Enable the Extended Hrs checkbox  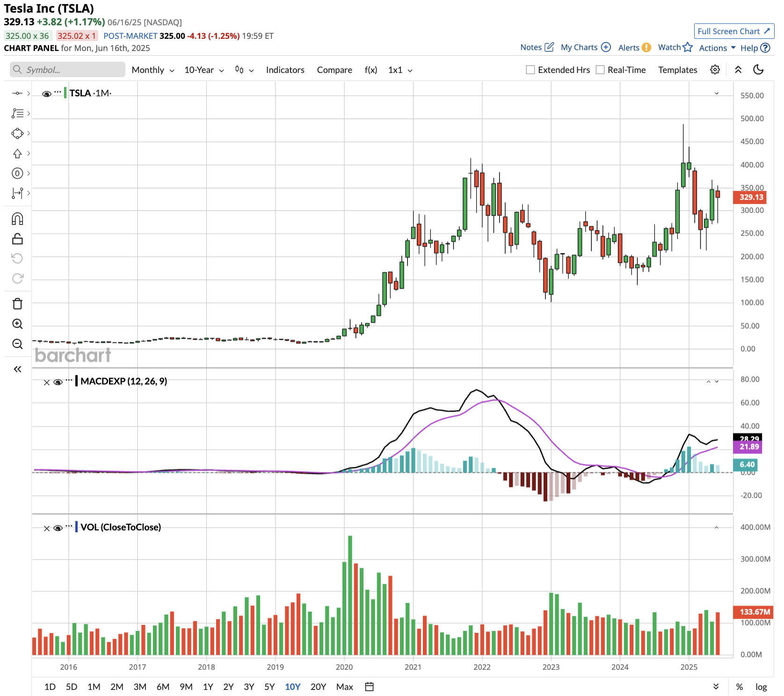[x=530, y=70]
